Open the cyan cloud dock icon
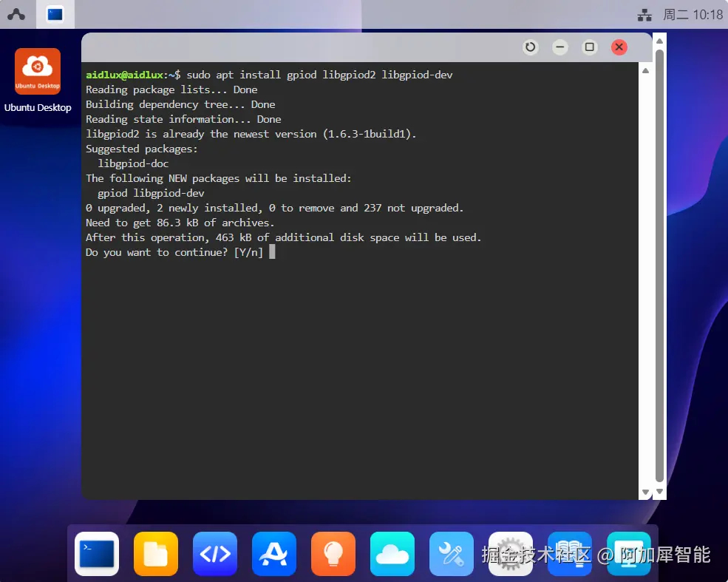Image resolution: width=728 pixels, height=582 pixels. coord(392,554)
